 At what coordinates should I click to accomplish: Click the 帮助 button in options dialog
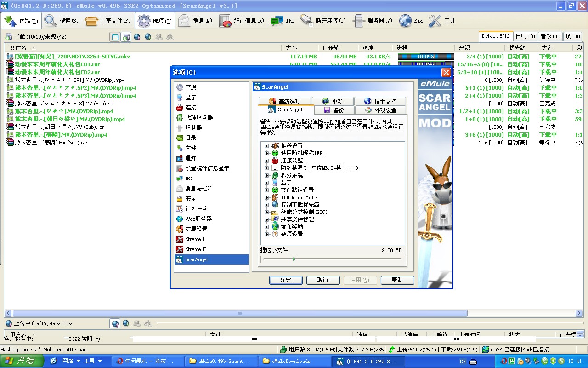tap(397, 280)
